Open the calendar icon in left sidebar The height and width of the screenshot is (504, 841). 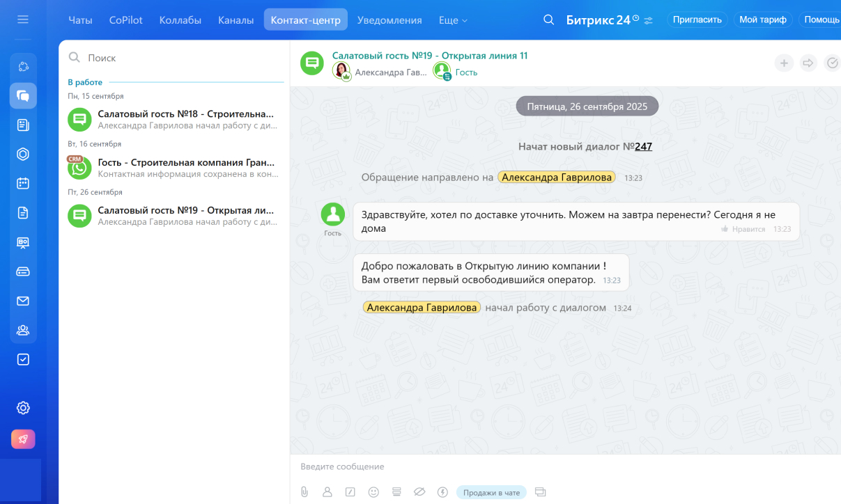[x=23, y=184]
